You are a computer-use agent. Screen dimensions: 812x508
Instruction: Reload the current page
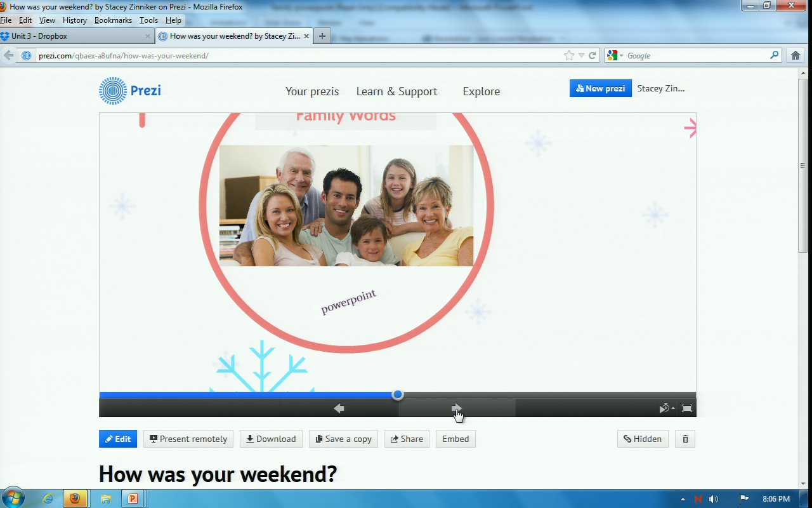pyautogui.click(x=593, y=56)
